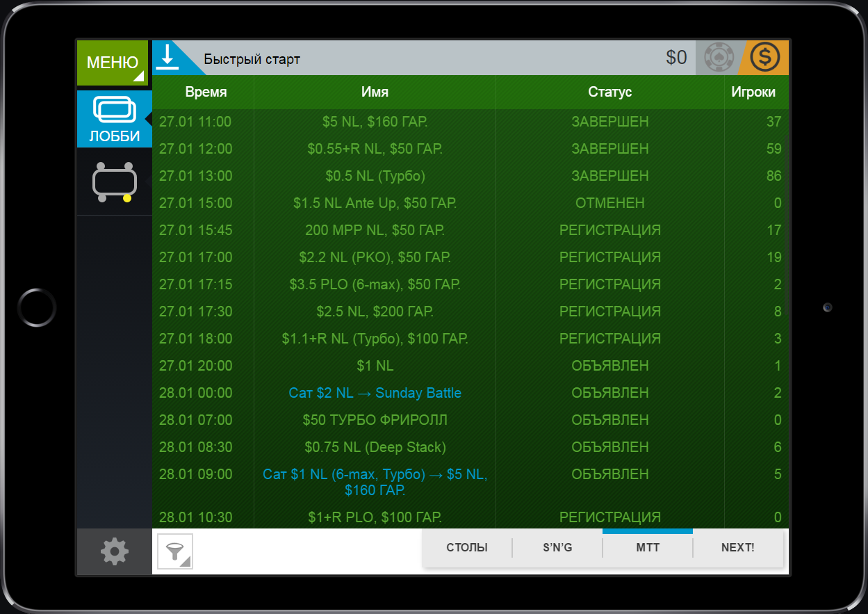The image size is (868, 614).
Task: Select the $3.5 PLO (6-max) tournament row
Action: 375,284
